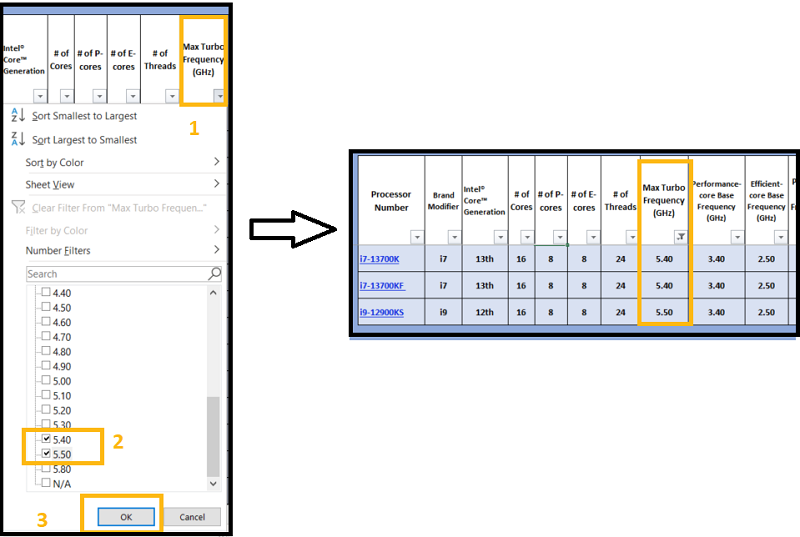This screenshot has width=800, height=537.
Task: Open Efficient-core Base Frequency filter dropdown
Action: (x=781, y=237)
